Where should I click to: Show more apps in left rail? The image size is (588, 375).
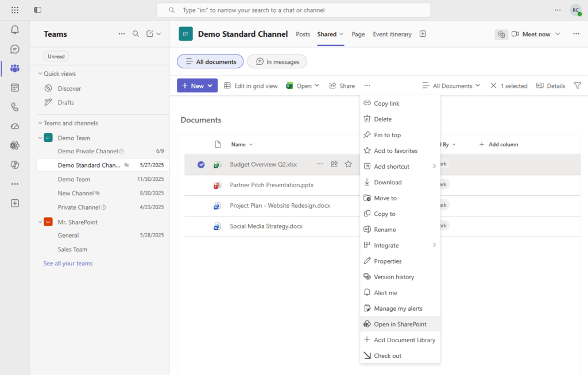coord(14,184)
